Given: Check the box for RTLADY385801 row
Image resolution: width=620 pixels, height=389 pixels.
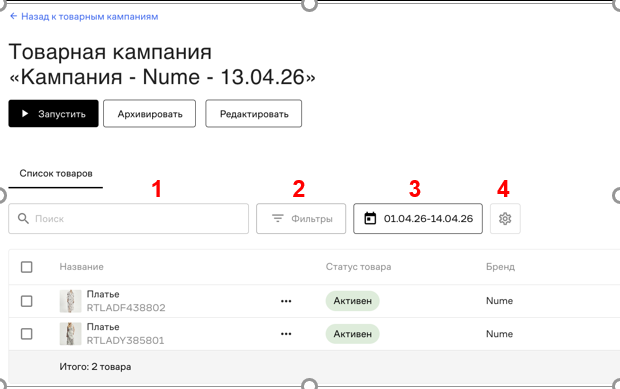Looking at the screenshot, I should pos(26,334).
